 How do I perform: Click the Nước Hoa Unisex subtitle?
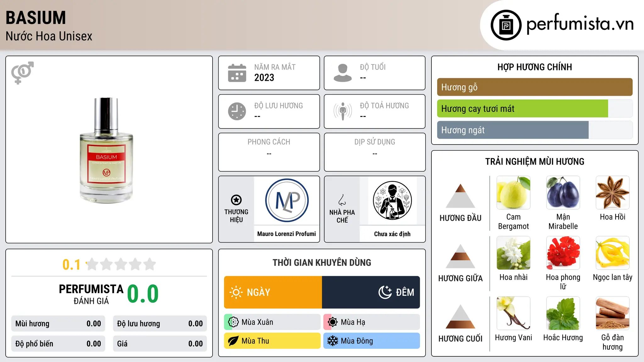tap(49, 36)
